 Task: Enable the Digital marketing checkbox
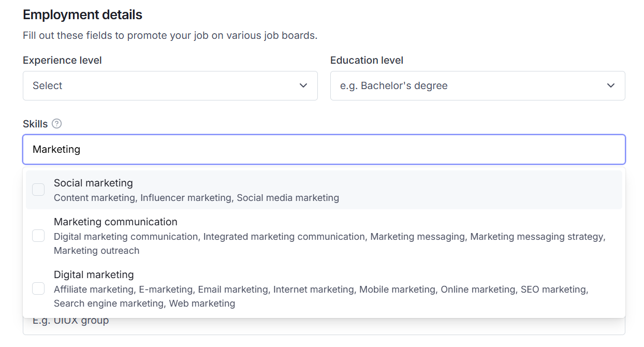pyautogui.click(x=38, y=288)
